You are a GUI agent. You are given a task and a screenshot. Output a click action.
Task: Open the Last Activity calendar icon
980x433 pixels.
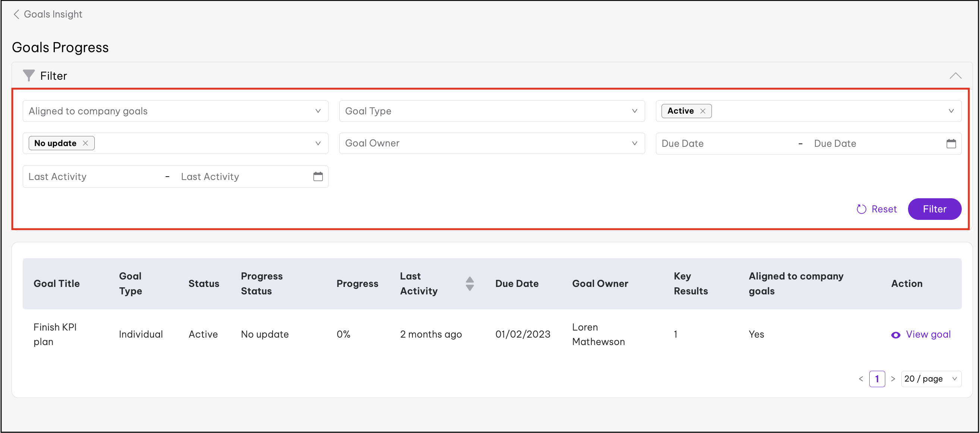(x=318, y=177)
